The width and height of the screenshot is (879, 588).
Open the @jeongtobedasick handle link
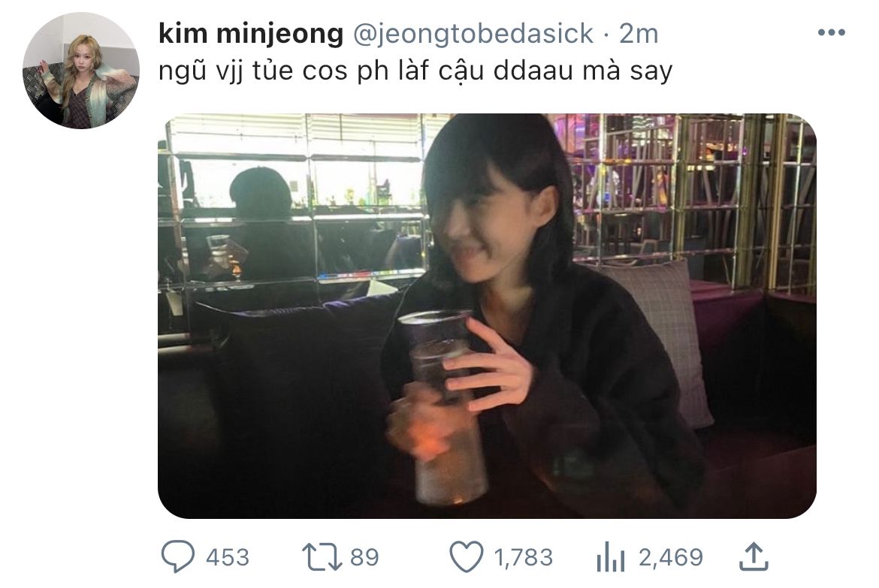(x=473, y=34)
